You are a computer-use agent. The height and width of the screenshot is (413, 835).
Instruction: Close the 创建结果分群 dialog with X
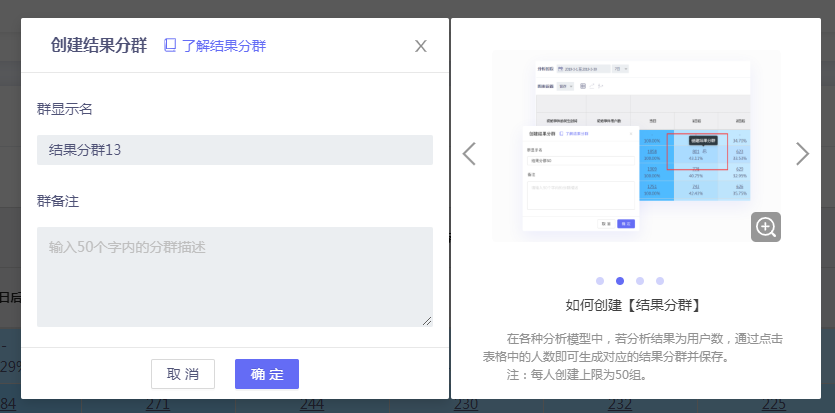pos(421,46)
